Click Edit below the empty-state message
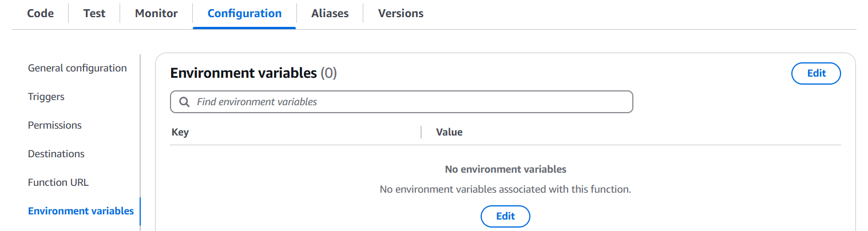Viewport: 868px width, 231px height. point(505,216)
